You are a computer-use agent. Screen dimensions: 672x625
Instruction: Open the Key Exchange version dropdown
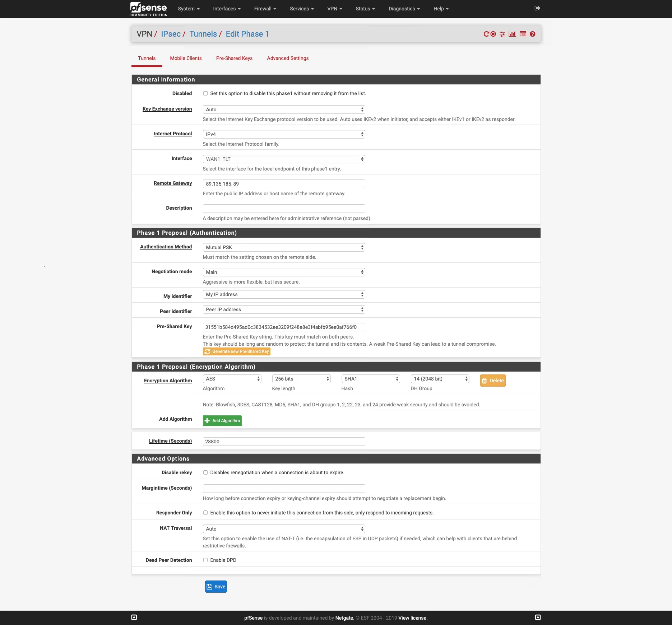point(283,109)
